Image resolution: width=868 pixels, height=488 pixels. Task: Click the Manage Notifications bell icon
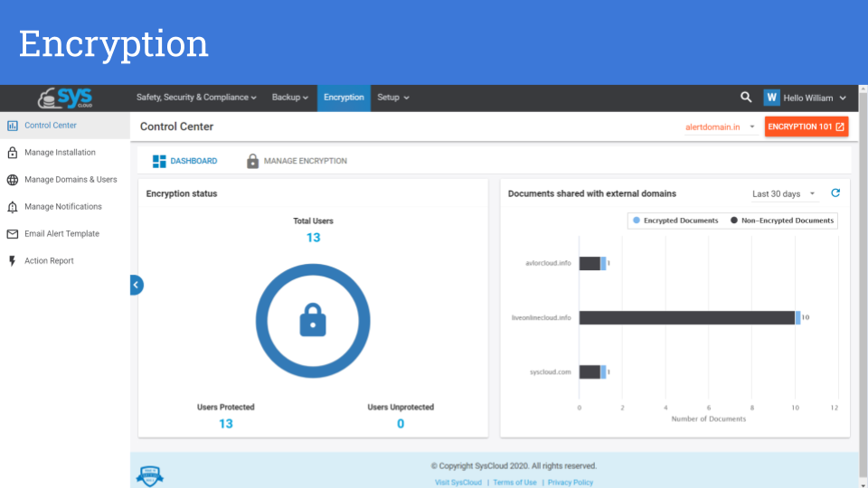[x=13, y=207]
